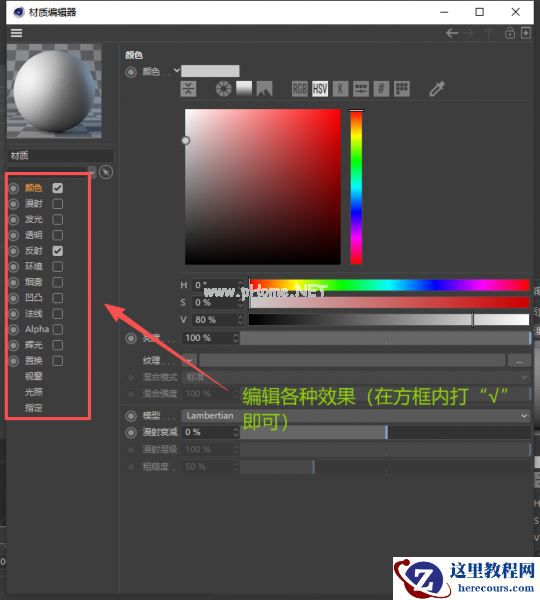Click the saturation-value color square

pyautogui.click(x=263, y=187)
